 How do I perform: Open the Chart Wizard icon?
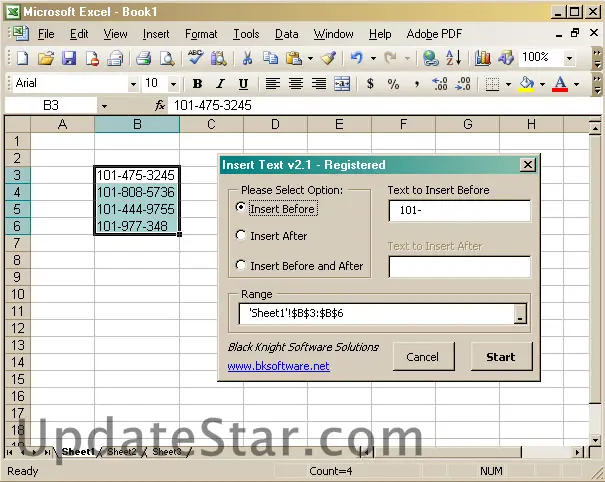click(x=482, y=58)
